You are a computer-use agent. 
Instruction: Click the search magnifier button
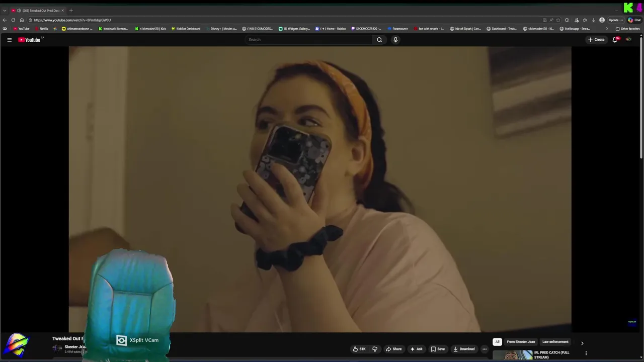pyautogui.click(x=379, y=40)
